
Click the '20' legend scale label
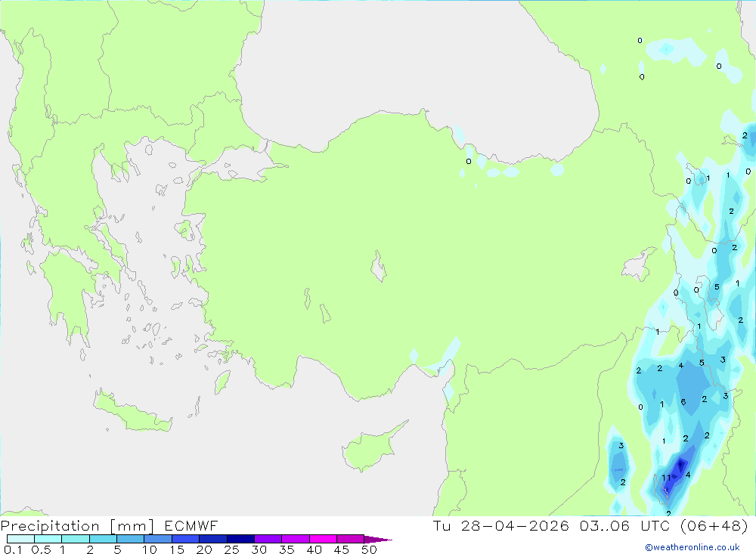(x=204, y=549)
